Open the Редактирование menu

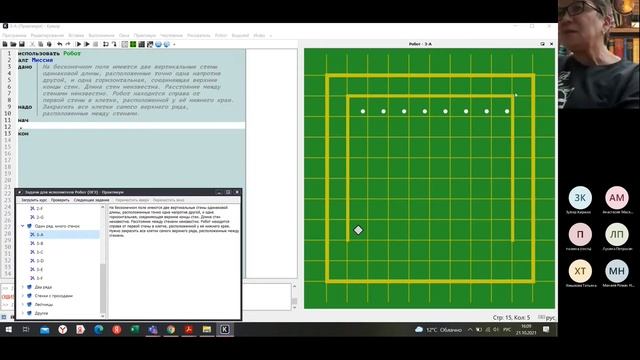pos(47,36)
